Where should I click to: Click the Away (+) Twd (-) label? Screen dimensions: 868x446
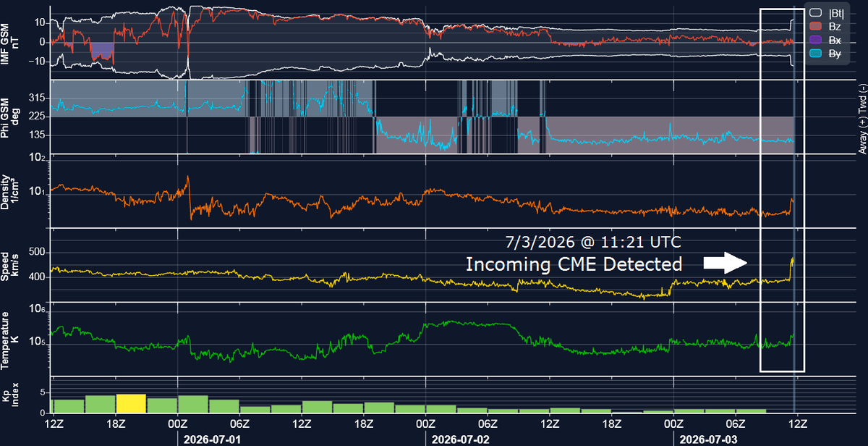(862, 117)
